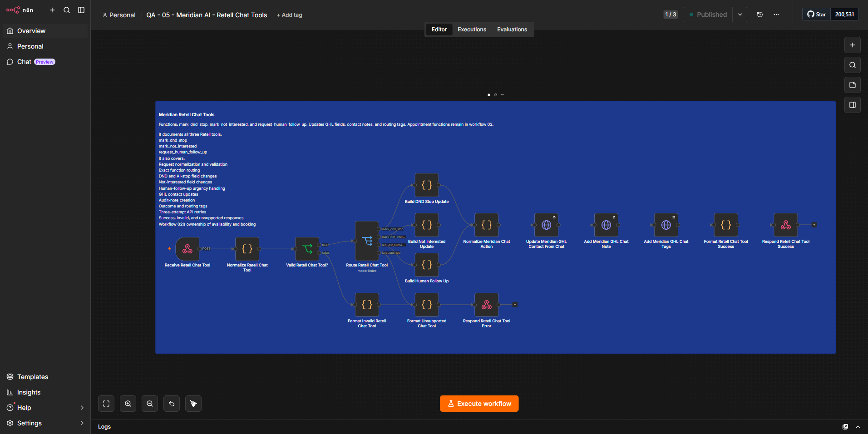Select Format Unsupported Chat Tool node
The width and height of the screenshot is (868, 434).
click(x=427, y=305)
